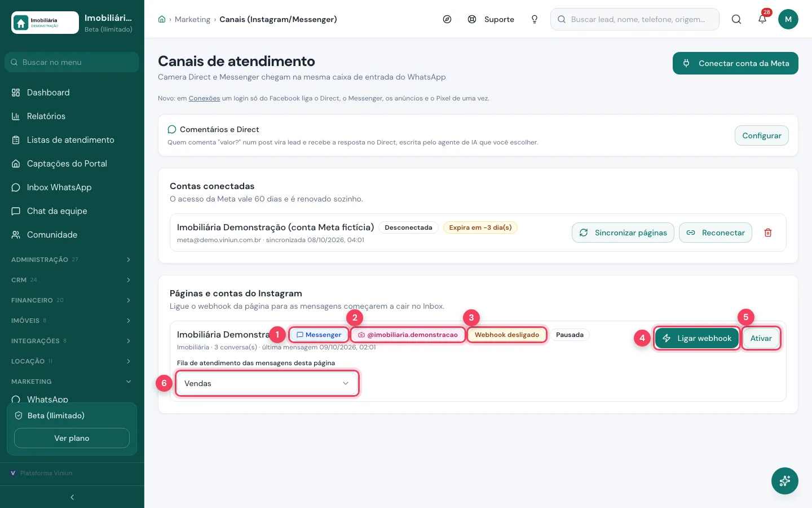Click the Messenger badge

[319, 335]
